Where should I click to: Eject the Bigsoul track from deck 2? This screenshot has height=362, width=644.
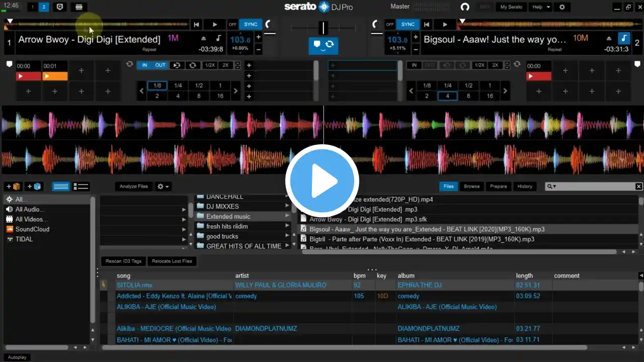(609, 39)
